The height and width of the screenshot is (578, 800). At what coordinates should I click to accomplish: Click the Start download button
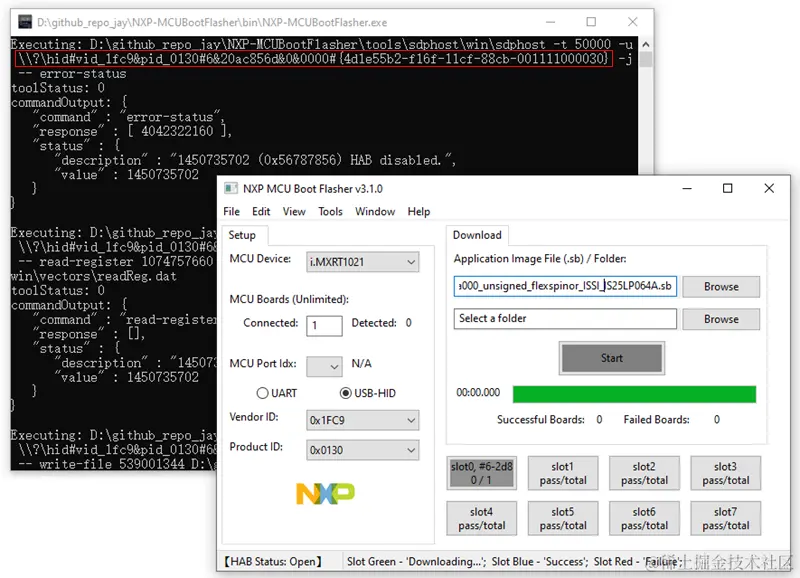[x=612, y=358]
